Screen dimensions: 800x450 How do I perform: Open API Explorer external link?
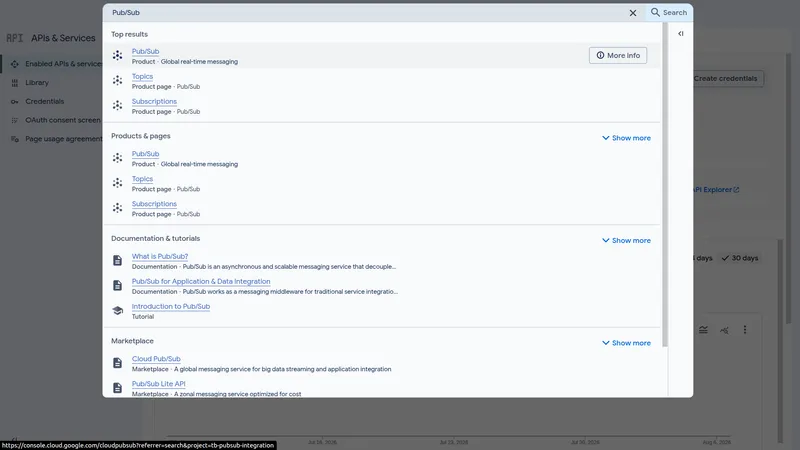(716, 189)
